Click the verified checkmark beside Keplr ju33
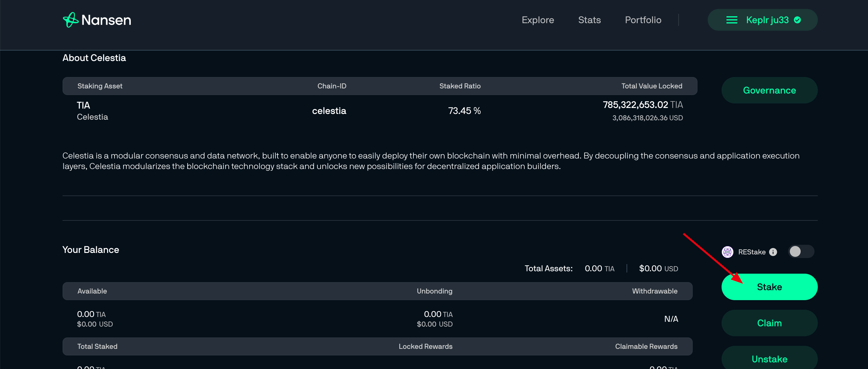 coord(797,20)
